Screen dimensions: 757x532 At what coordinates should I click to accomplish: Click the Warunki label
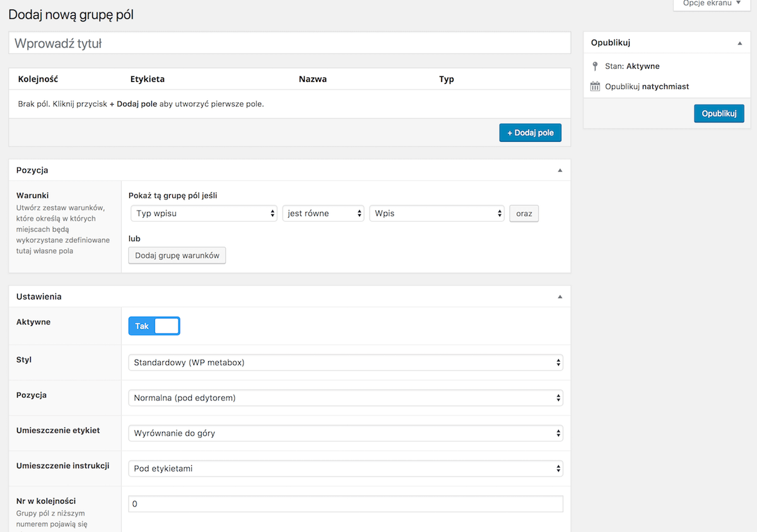[x=33, y=195]
